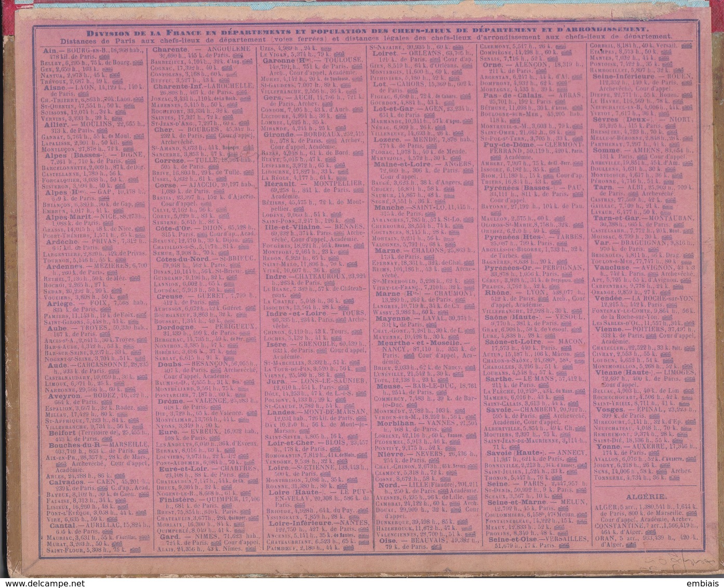Select the 'Ariège' department heading
Screen dimensions: 724x588
coord(59,303)
